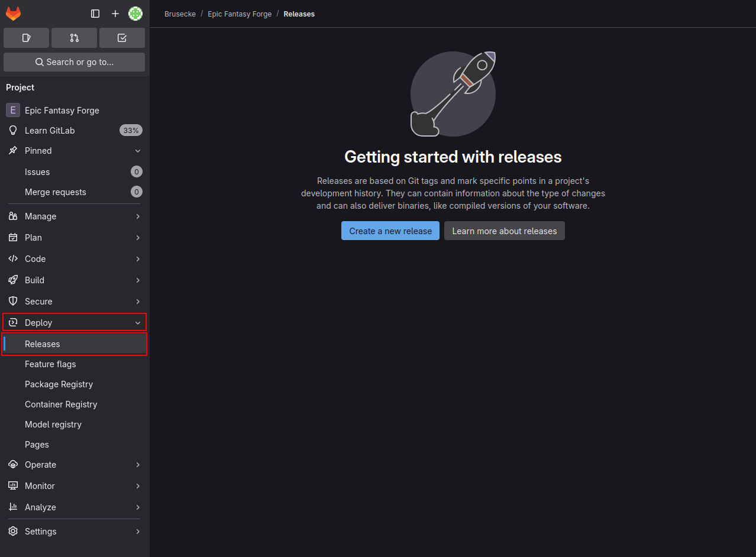Screen dimensions: 756x557
Task: Toggle the sidebar collapse icon
Action: click(95, 14)
